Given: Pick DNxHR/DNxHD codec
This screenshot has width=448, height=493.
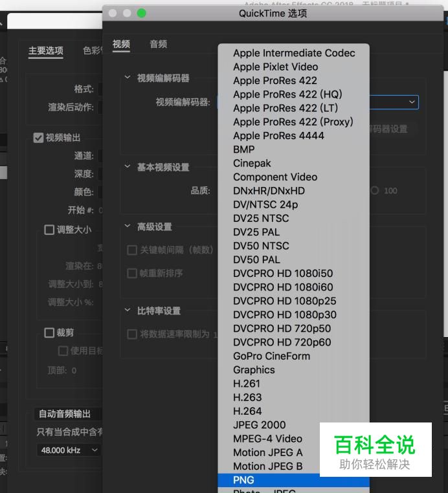Looking at the screenshot, I should 293,191.
